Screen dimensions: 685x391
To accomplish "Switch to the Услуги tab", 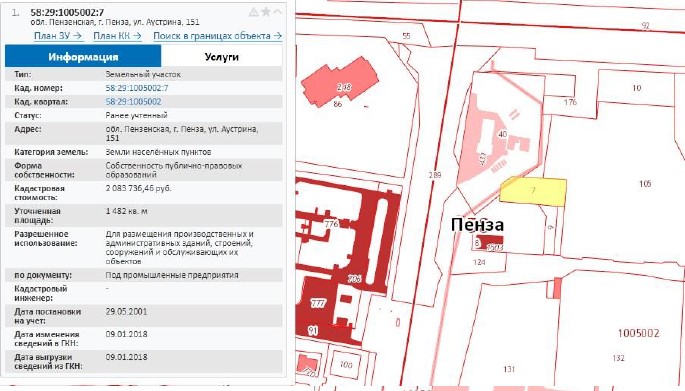I will pos(221,57).
